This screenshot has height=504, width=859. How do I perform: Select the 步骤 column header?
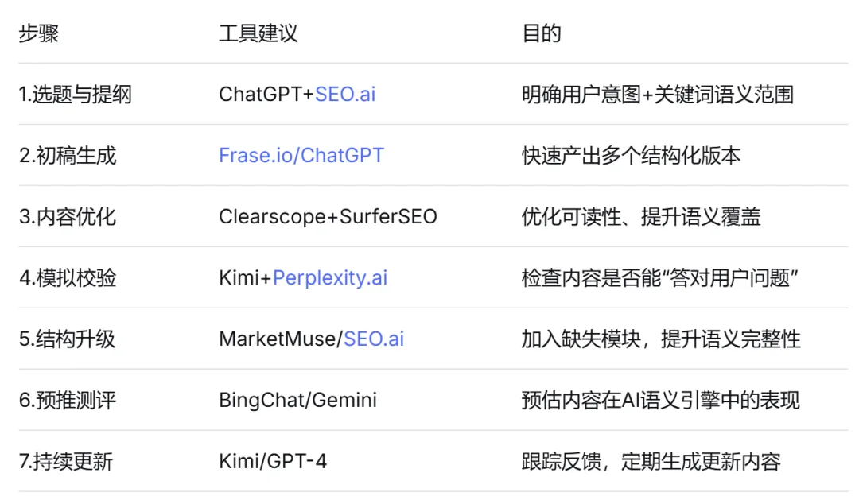pyautogui.click(x=39, y=33)
